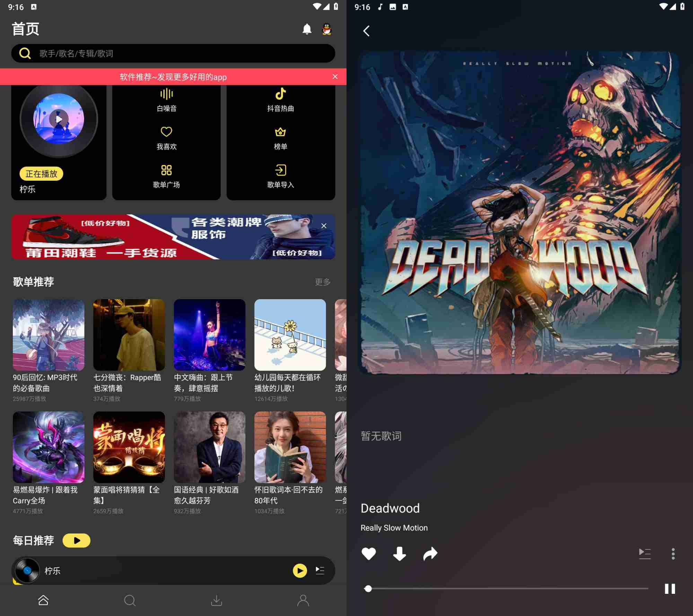This screenshot has height=616, width=693.
Task: Click the search field 歌手/歌名/专辑/歌词
Action: pyautogui.click(x=173, y=53)
